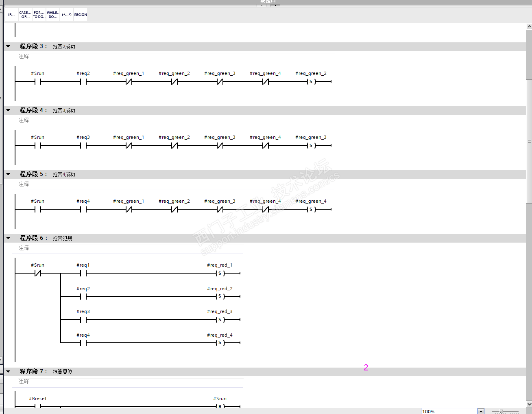Insert a (*...*) comment block
This screenshot has height=414, width=532.
(67, 15)
